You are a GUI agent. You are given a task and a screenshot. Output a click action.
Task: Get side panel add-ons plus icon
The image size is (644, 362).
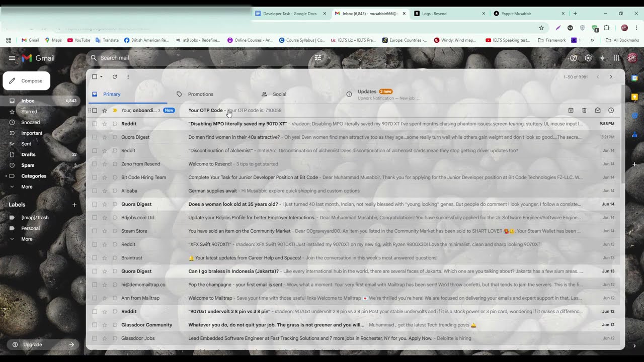coord(634,164)
